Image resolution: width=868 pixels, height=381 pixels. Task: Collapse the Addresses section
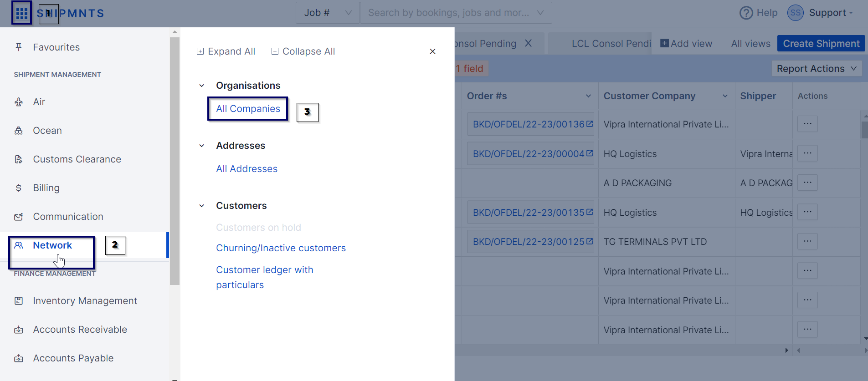pyautogui.click(x=201, y=146)
